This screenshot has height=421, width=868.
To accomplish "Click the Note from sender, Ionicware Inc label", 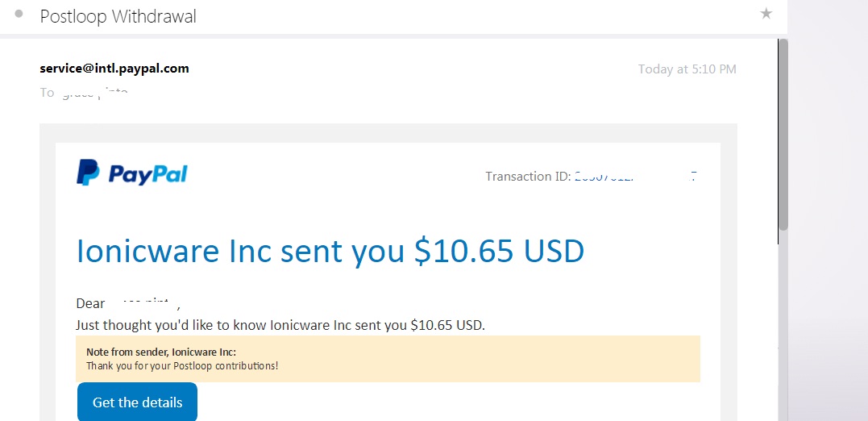I will 161,352.
